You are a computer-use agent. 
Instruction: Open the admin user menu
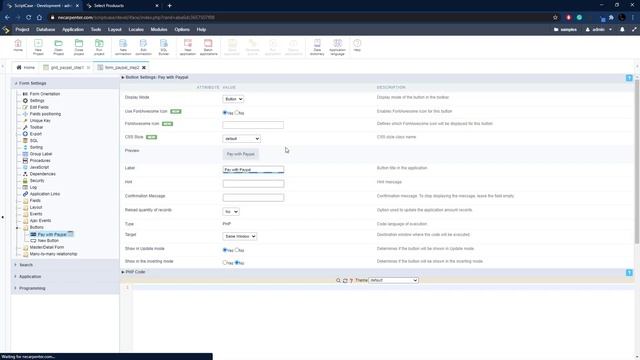click(599, 29)
